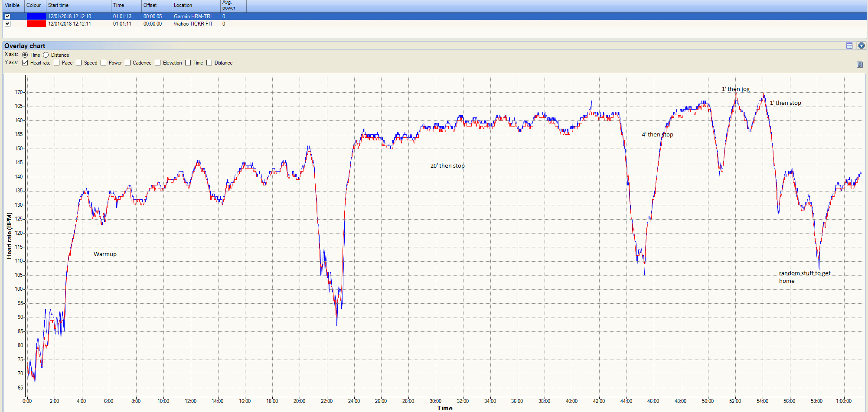The height and width of the screenshot is (412, 868).
Task: Click the 1:00:00 tick on the time axis
Action: (844, 401)
